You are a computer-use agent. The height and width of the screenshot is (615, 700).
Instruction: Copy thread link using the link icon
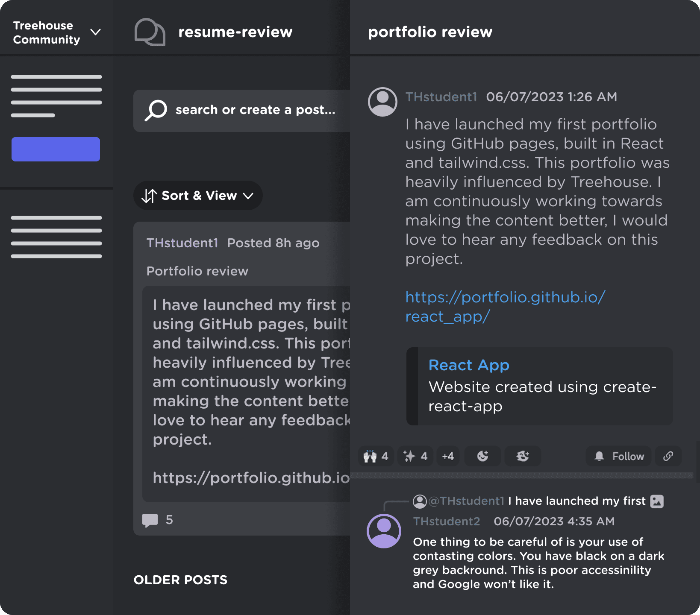tap(668, 456)
